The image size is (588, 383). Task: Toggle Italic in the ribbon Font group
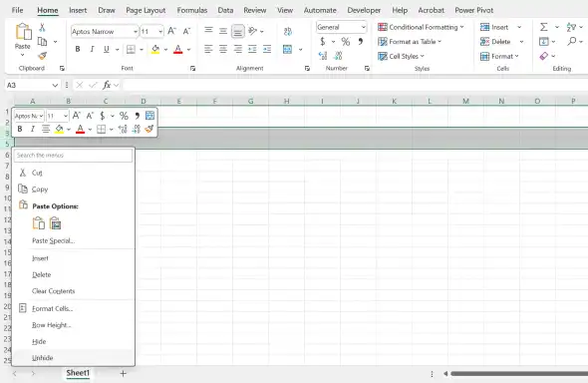(92, 49)
